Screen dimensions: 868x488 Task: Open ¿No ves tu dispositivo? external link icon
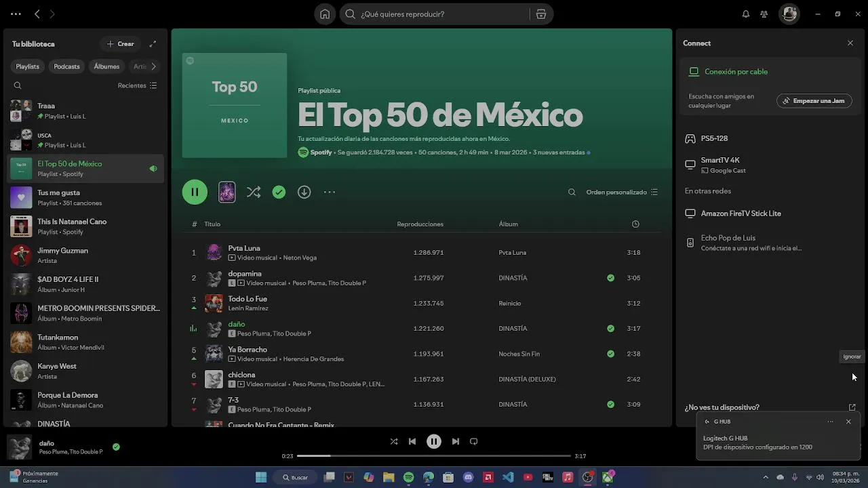(852, 407)
